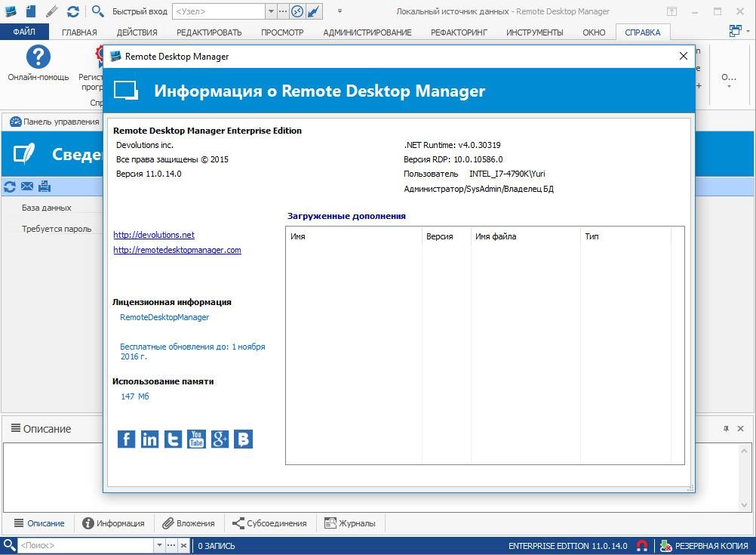This screenshot has width=756, height=555.
Task: Open the ellipsis button next to the host field
Action: pos(282,11)
